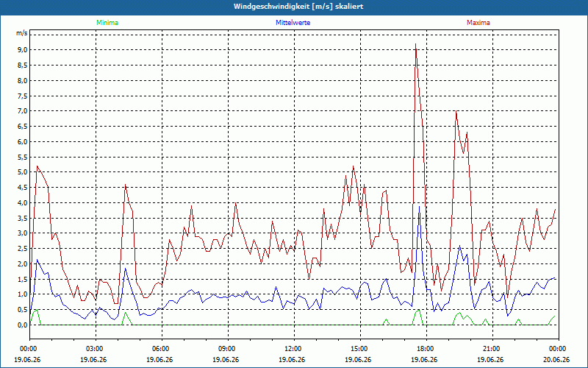Screen dimensions: 588x368
Task: Click the '19.06.26' date under the first 00:00
Action: pyautogui.click(x=27, y=359)
